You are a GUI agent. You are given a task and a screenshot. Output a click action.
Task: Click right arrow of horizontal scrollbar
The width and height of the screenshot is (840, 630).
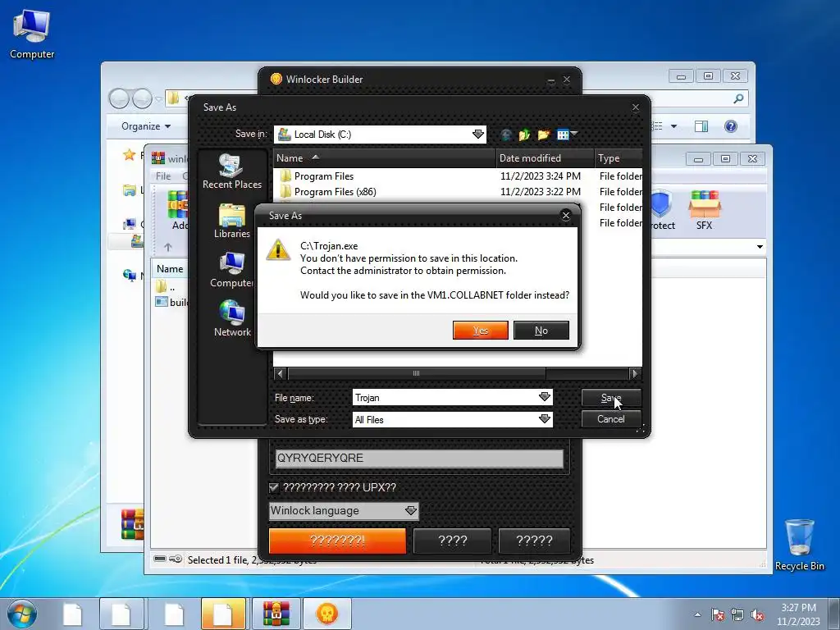(x=635, y=373)
